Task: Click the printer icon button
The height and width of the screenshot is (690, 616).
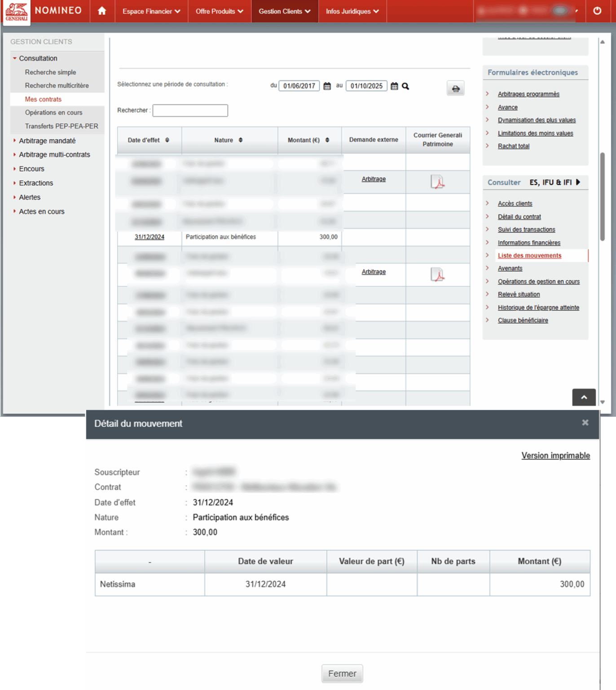Action: pyautogui.click(x=455, y=88)
